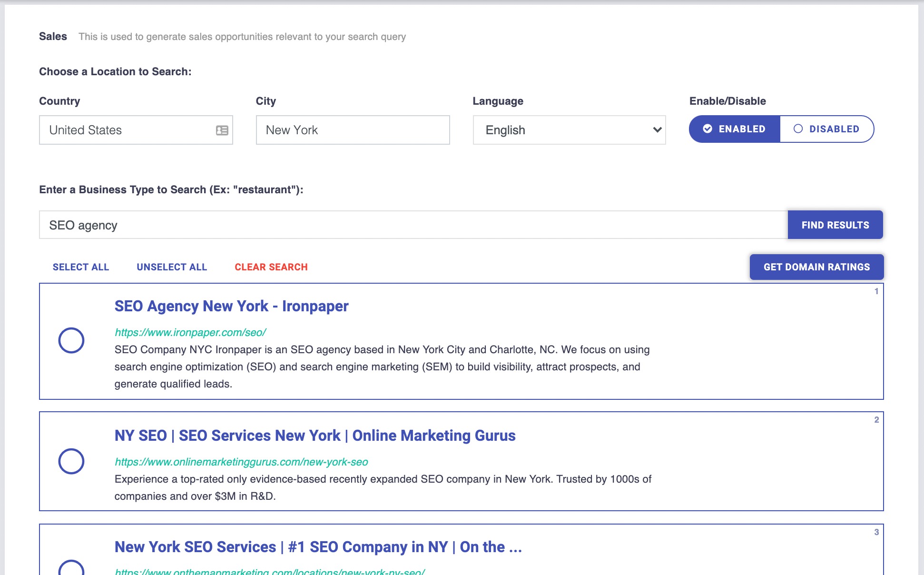924x575 pixels.
Task: Open the ironpaper.com/seo URL link
Action: [190, 333]
